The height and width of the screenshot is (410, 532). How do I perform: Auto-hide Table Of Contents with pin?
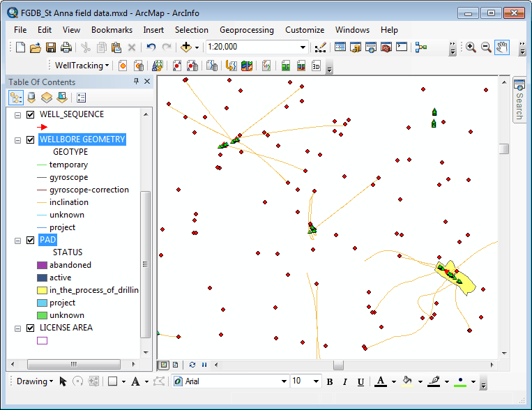click(136, 82)
